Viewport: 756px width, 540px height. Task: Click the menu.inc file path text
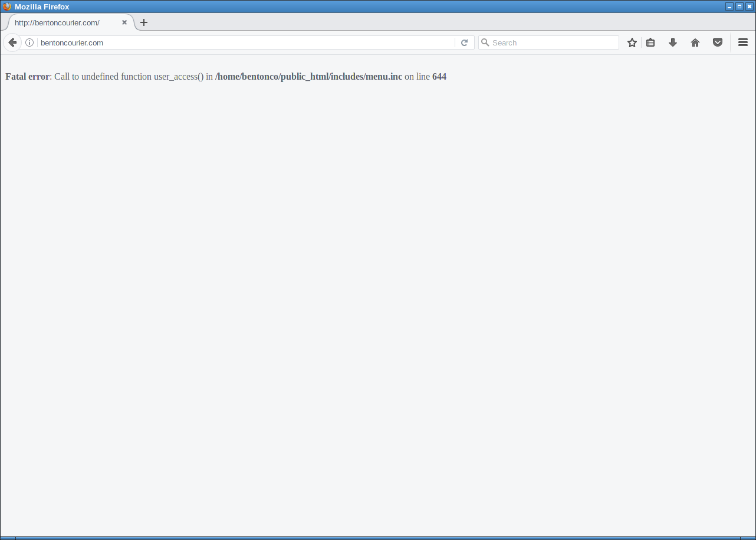308,77
